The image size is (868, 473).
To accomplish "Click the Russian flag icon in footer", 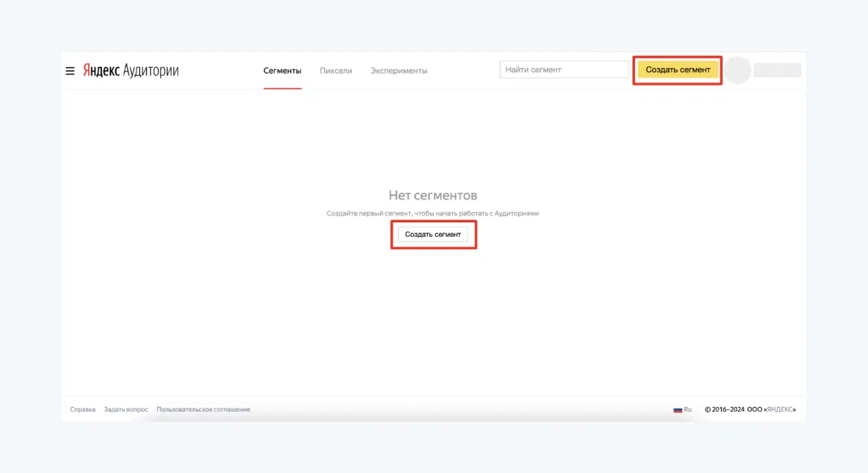I will [678, 410].
